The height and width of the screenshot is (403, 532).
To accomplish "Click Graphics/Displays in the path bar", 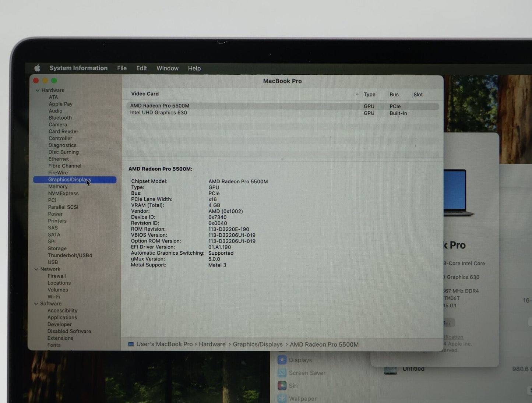I will tap(258, 344).
